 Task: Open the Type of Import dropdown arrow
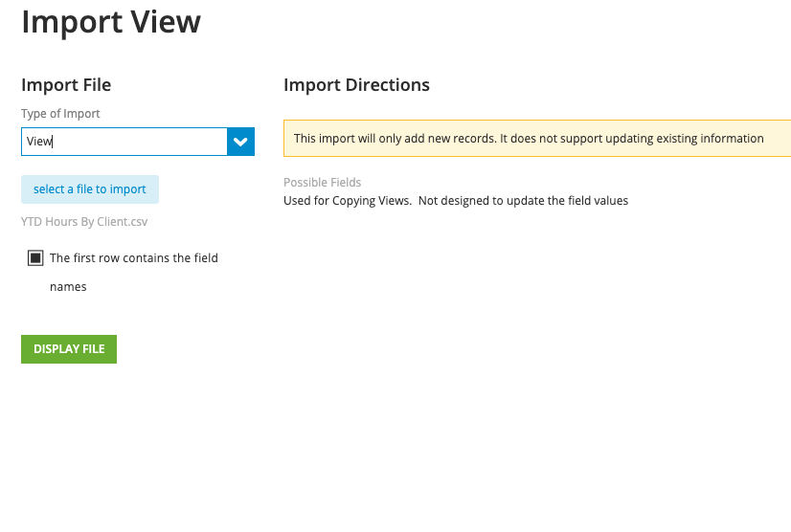[x=240, y=142]
